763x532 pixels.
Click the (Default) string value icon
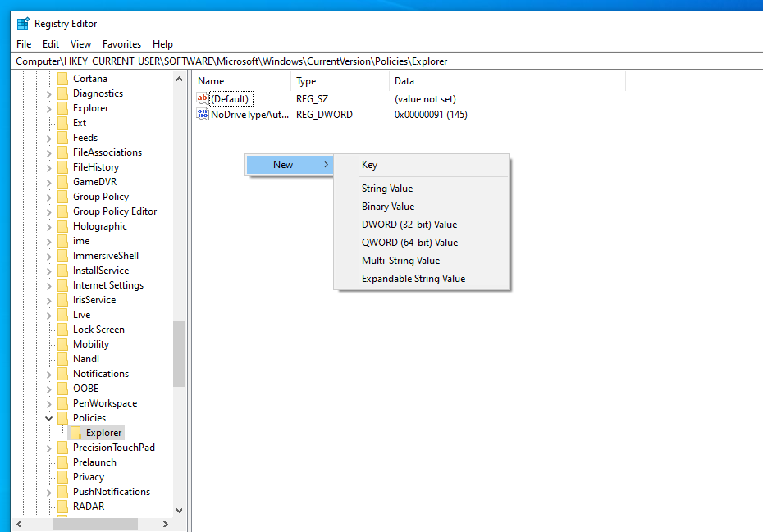pos(203,98)
